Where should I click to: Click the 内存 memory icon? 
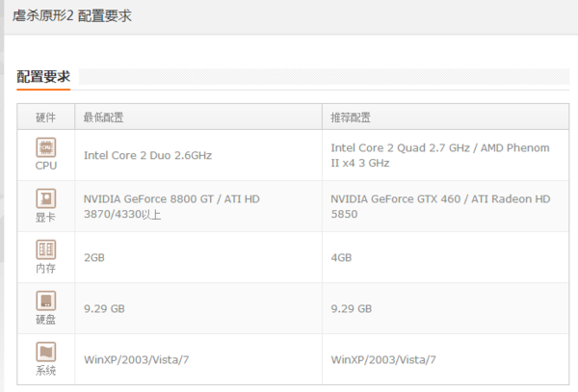[45, 249]
